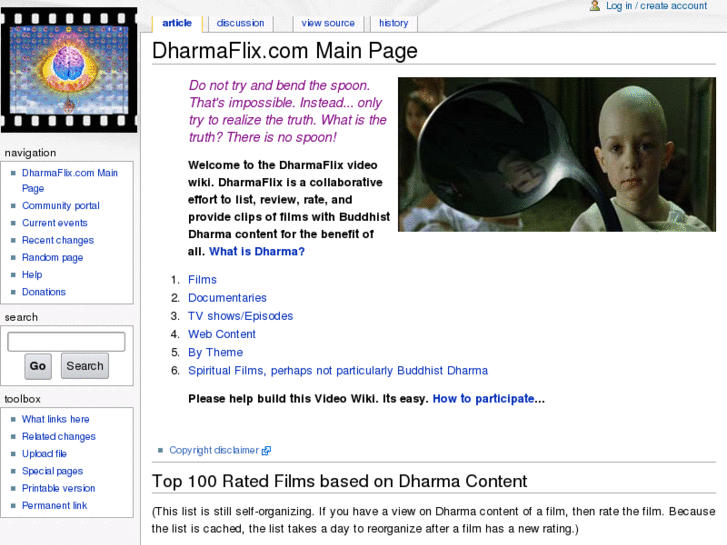Viewport: 727px width, 545px height.
Task: Click into the sidebar search field
Action: pyautogui.click(x=66, y=342)
